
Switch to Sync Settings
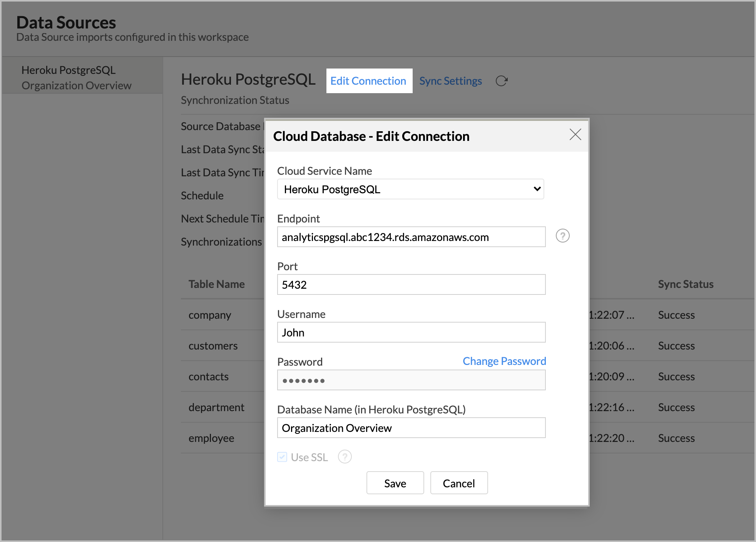point(450,81)
